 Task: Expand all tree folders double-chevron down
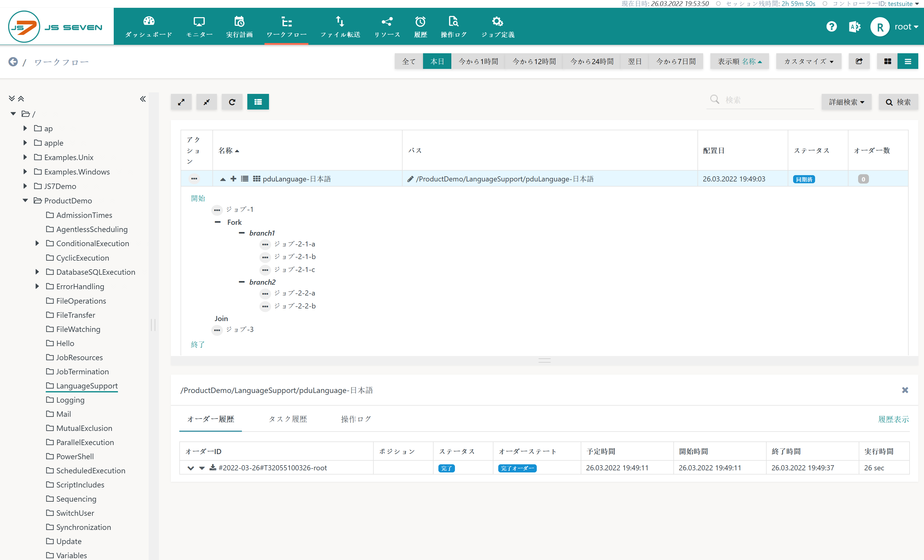[x=12, y=98]
